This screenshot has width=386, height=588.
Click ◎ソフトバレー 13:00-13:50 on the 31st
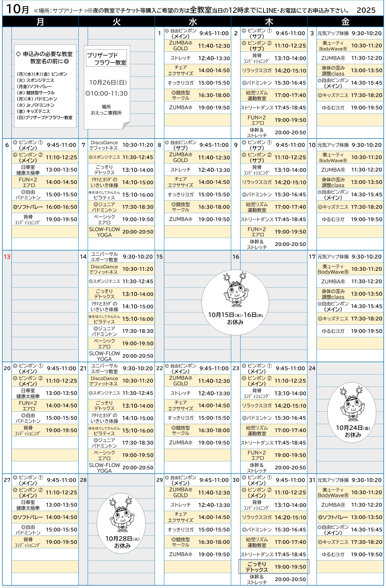[350, 517]
